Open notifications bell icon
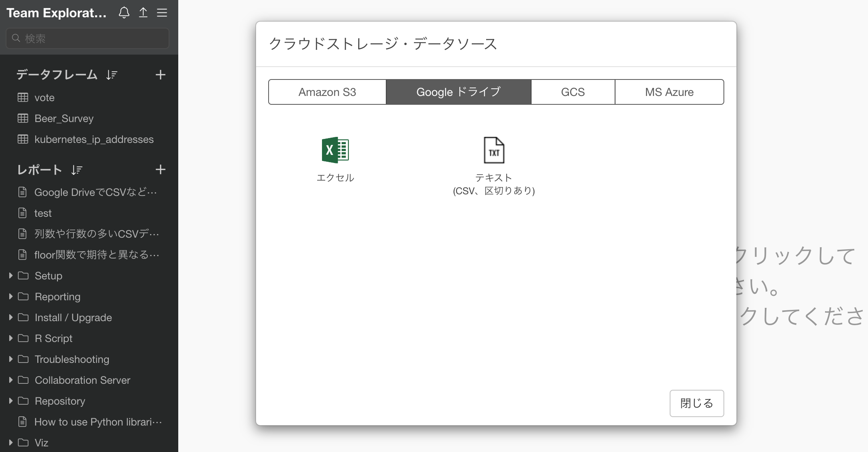The height and width of the screenshot is (452, 868). point(124,13)
